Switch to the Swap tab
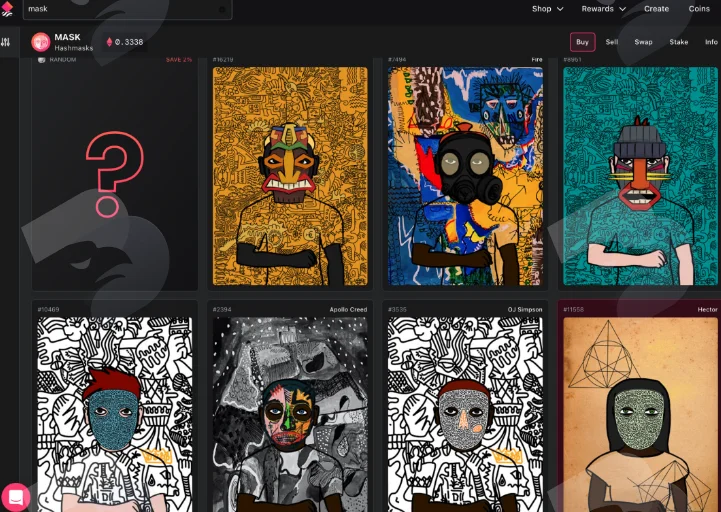Image resolution: width=721 pixels, height=512 pixels. pyautogui.click(x=643, y=42)
